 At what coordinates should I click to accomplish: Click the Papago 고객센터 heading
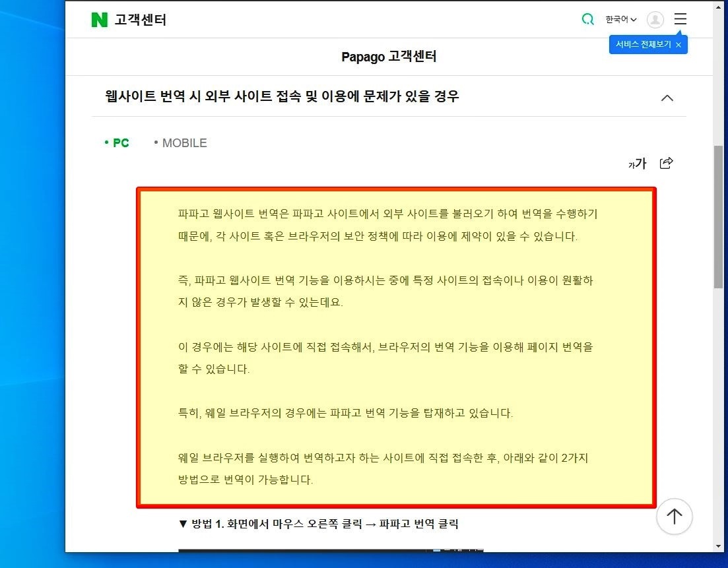(x=389, y=57)
